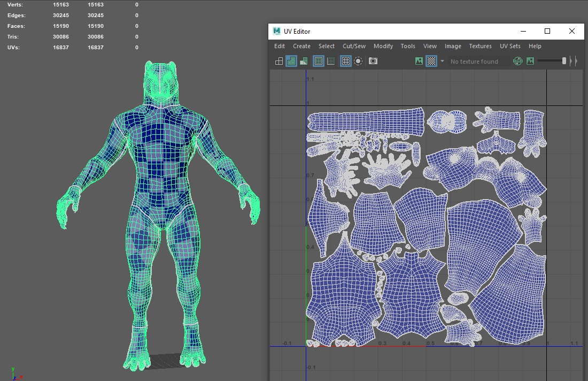The width and height of the screenshot is (588, 381).
Task: Click the 'UVs:' label in viewport HUD
Action: (x=13, y=47)
